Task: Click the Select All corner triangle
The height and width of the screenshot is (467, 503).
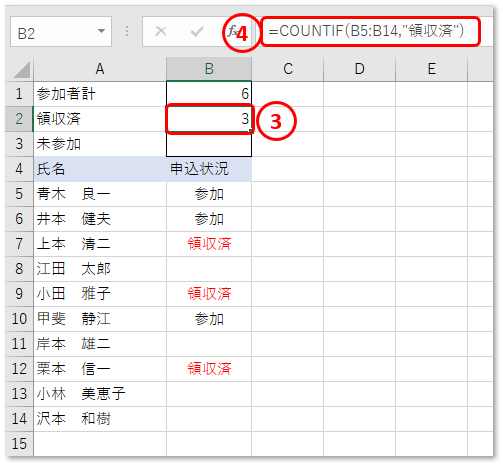Action: pyautogui.click(x=22, y=70)
